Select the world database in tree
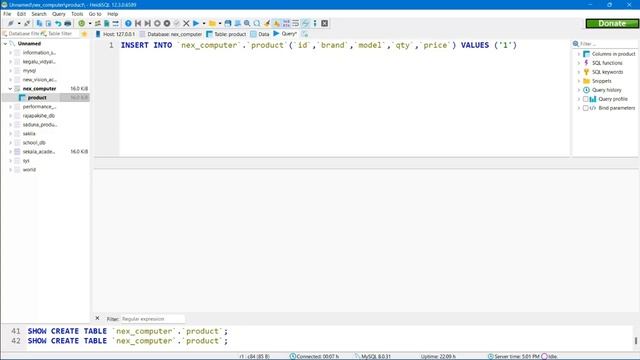 point(29,169)
